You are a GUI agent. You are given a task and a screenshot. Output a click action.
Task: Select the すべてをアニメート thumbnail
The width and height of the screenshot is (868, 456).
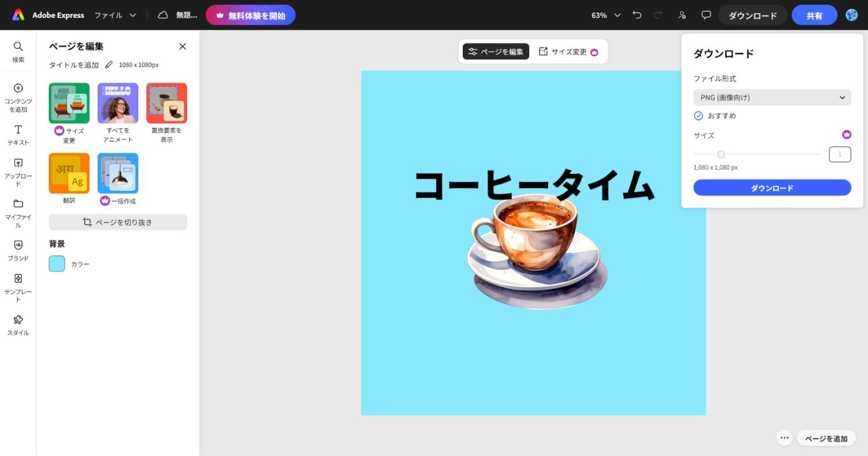(118, 103)
